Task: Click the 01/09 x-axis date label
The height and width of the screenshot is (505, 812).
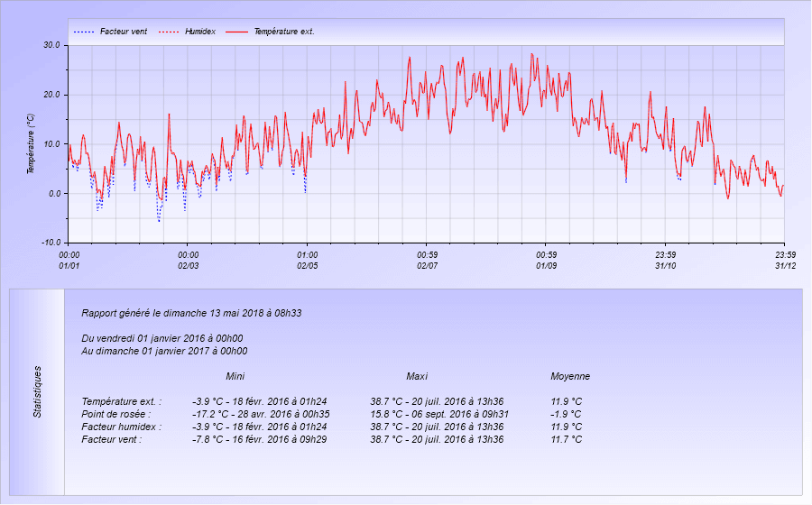Action: (x=546, y=265)
